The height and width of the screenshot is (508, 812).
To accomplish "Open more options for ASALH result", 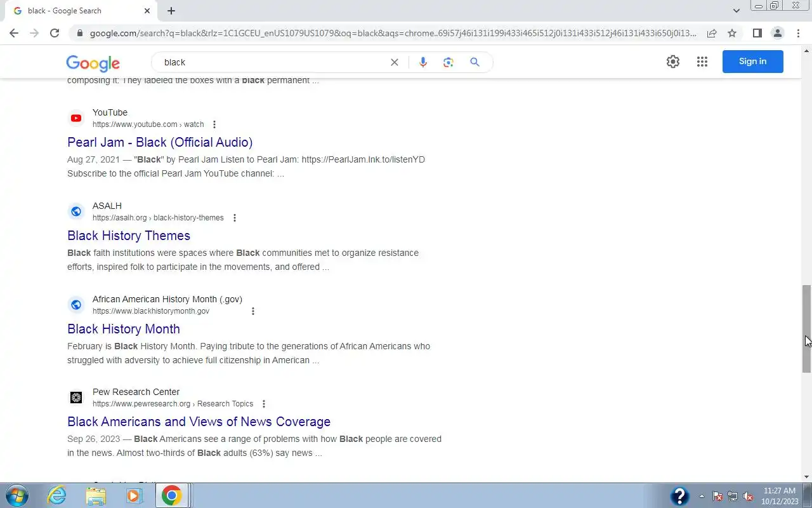I will (x=234, y=218).
